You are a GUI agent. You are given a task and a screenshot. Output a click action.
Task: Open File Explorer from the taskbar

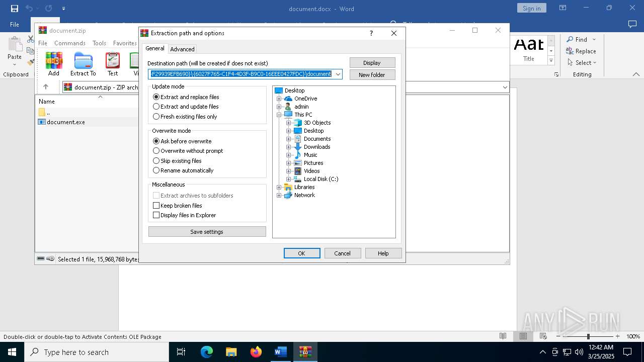231,352
